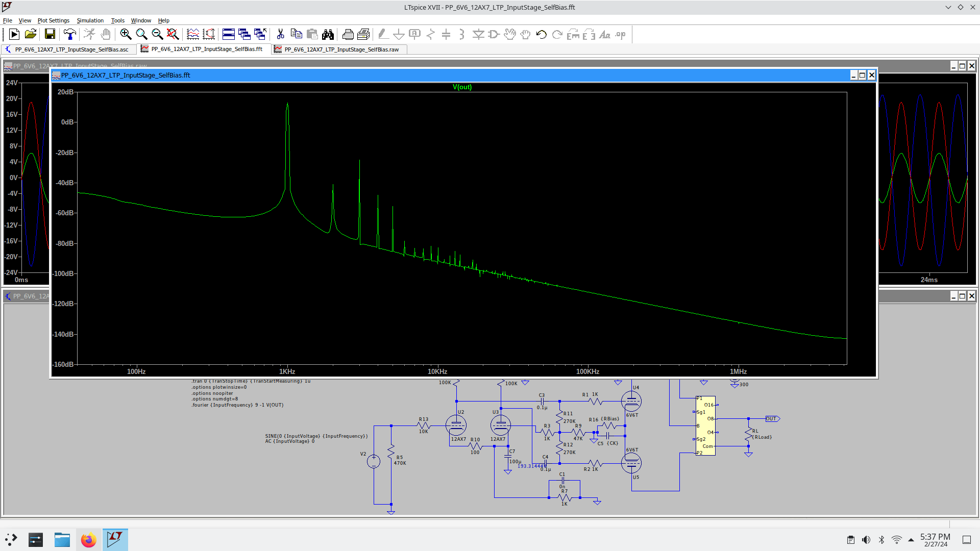Screen dimensions: 980x551
Task: Click the .fourier directive text in schematic
Action: click(237, 405)
